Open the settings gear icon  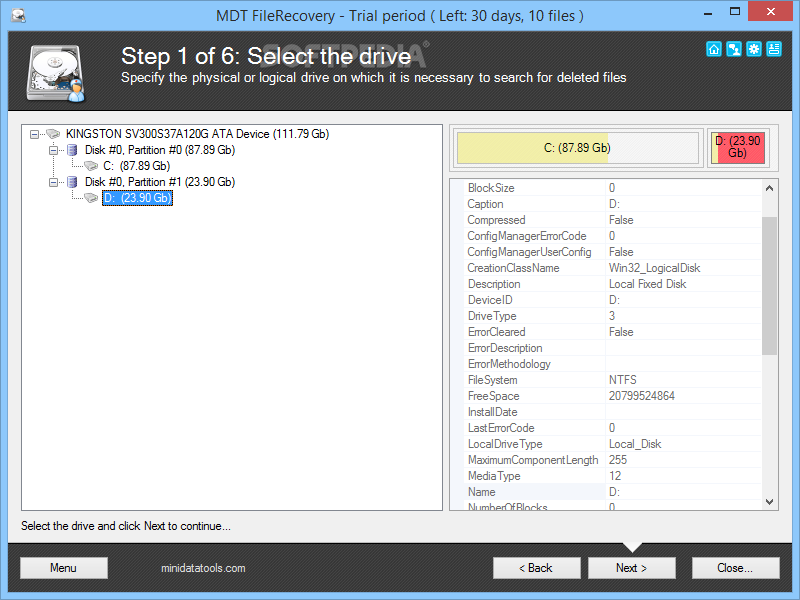click(754, 49)
